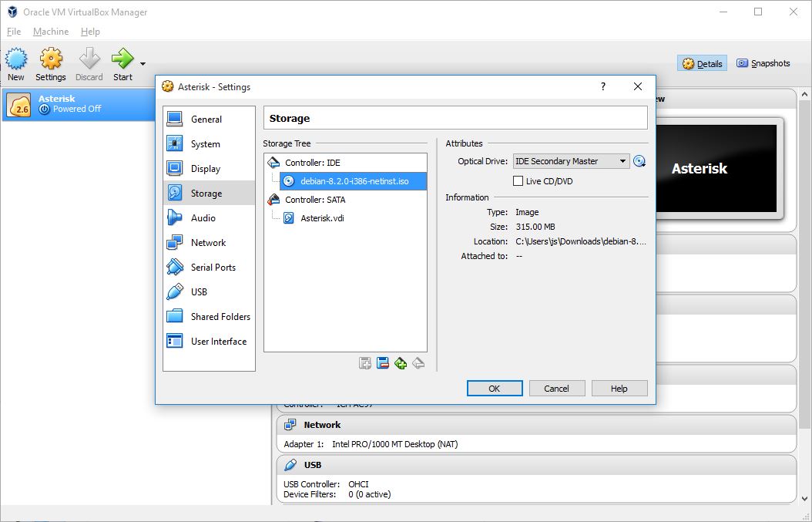This screenshot has width=812, height=522.
Task: Select the Asterisk VM in the list
Action: pos(79,103)
